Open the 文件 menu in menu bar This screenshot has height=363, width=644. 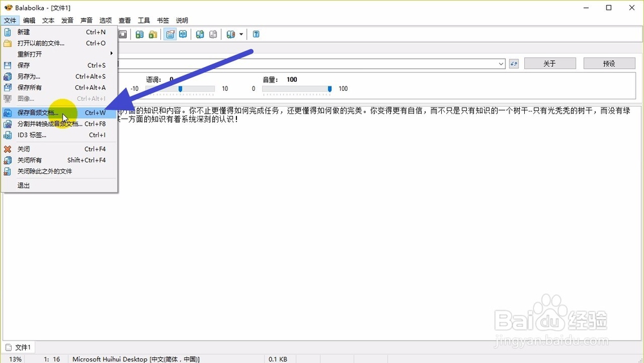pos(10,20)
